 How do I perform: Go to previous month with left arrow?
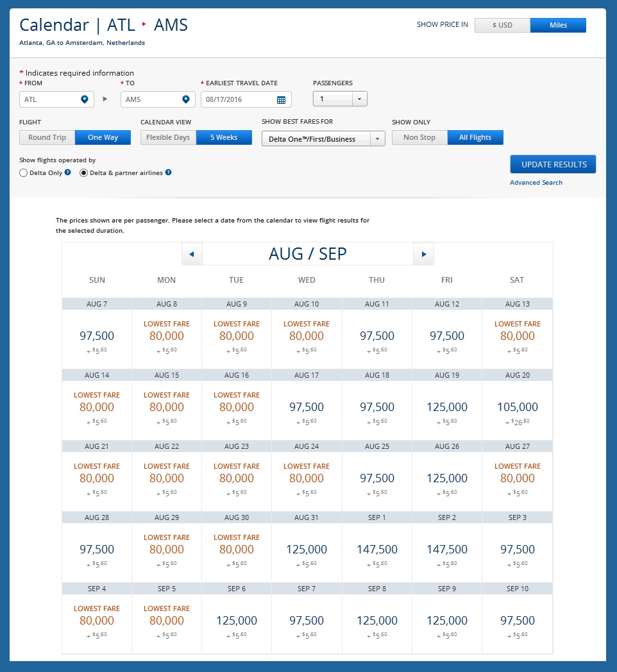click(192, 254)
